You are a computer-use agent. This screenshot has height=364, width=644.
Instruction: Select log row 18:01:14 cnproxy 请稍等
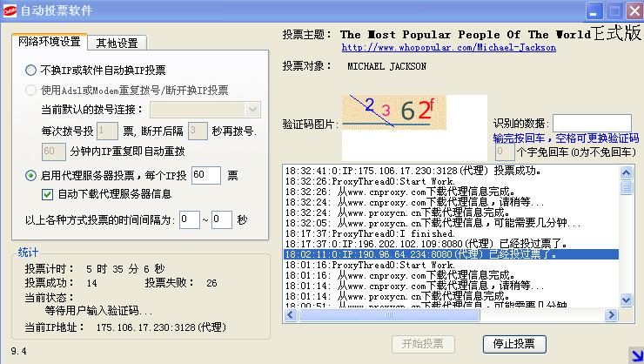[452, 286]
